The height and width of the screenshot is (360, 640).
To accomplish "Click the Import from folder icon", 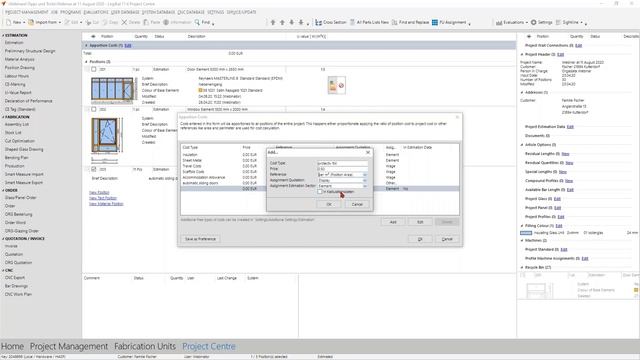I will point(31,22).
